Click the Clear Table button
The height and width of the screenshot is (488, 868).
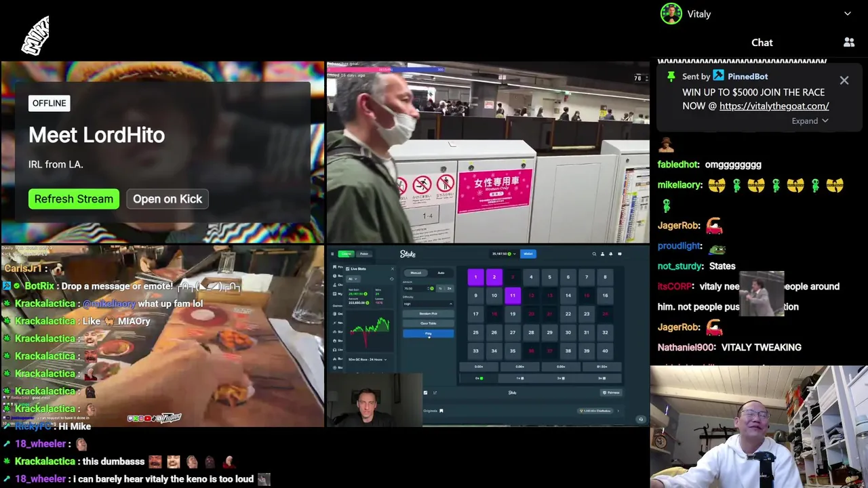[428, 323]
